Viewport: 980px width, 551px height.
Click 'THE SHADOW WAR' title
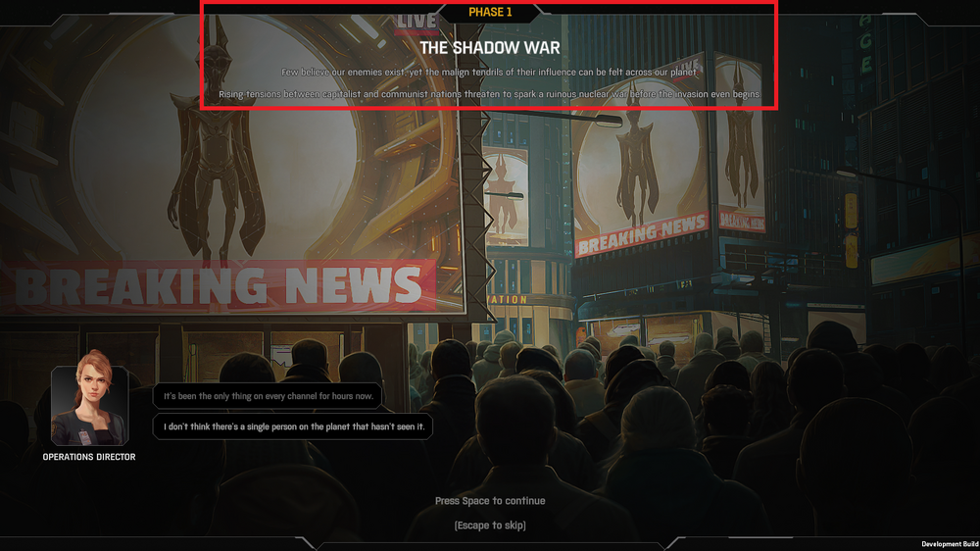(x=490, y=48)
